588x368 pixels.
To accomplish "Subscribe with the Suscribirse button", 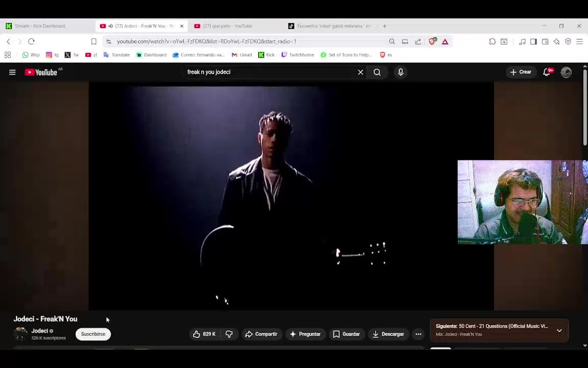I will pos(93,334).
